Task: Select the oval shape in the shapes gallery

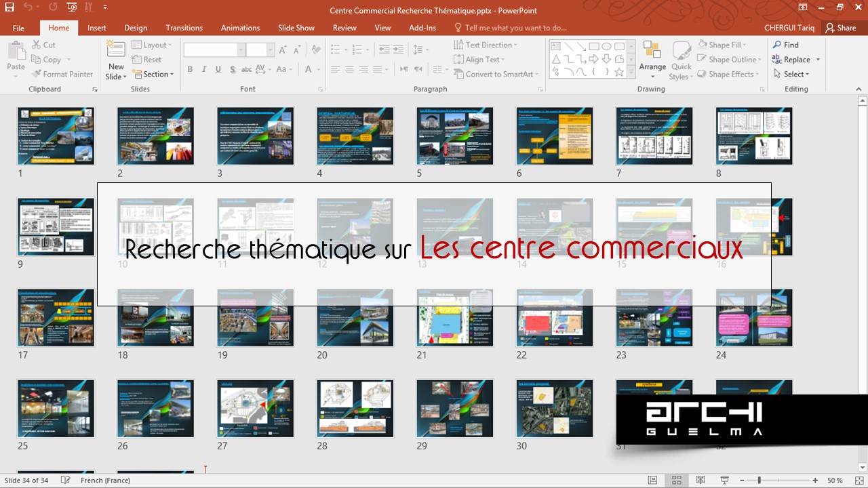Action: coord(606,46)
